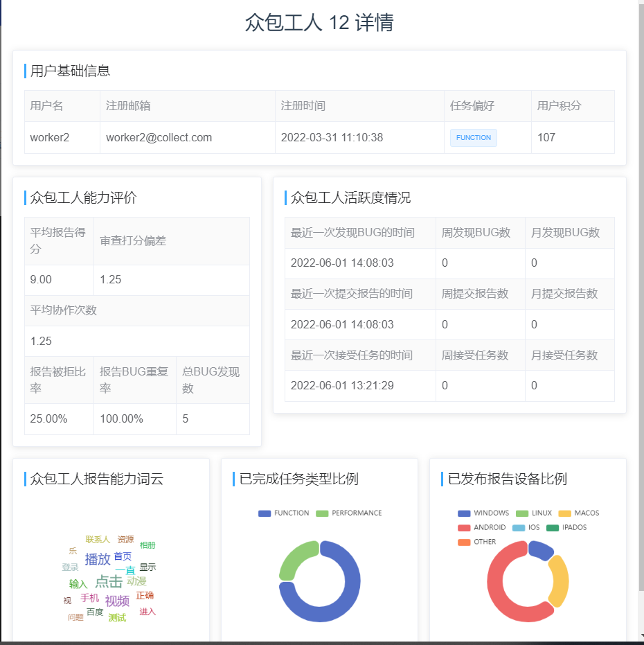
Task: Click registration time 2022-03-31 11:10:38
Action: 332,137
